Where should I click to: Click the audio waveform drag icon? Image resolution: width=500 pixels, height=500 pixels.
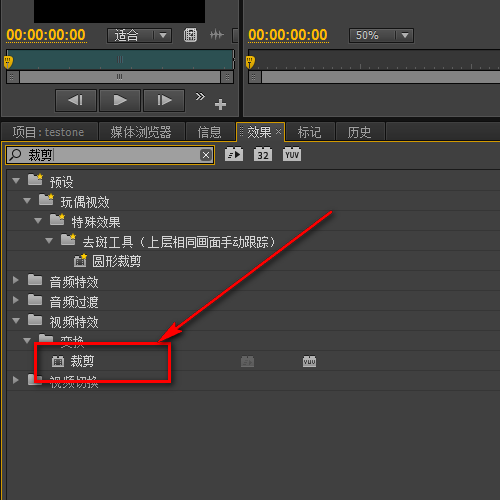tap(217, 34)
